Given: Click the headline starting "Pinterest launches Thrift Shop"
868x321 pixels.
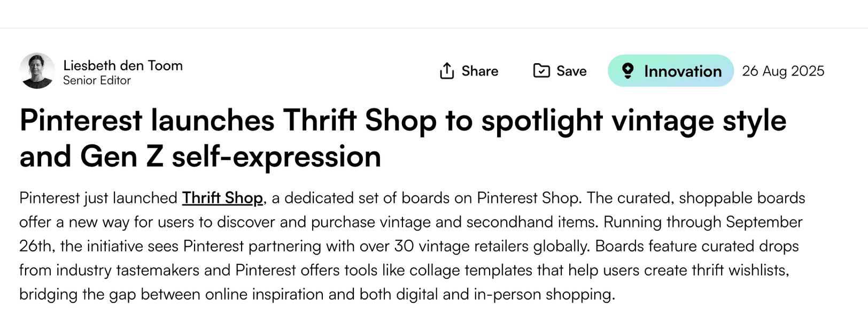Looking at the screenshot, I should click(x=403, y=121).
